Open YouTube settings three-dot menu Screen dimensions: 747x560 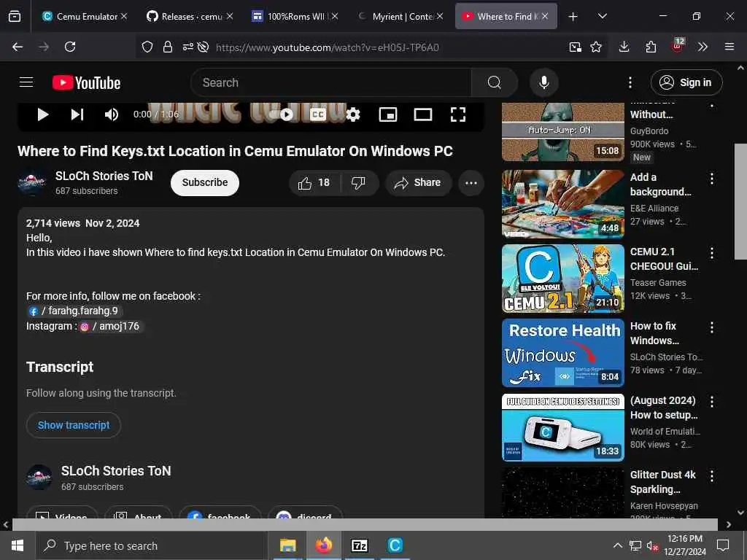(630, 82)
